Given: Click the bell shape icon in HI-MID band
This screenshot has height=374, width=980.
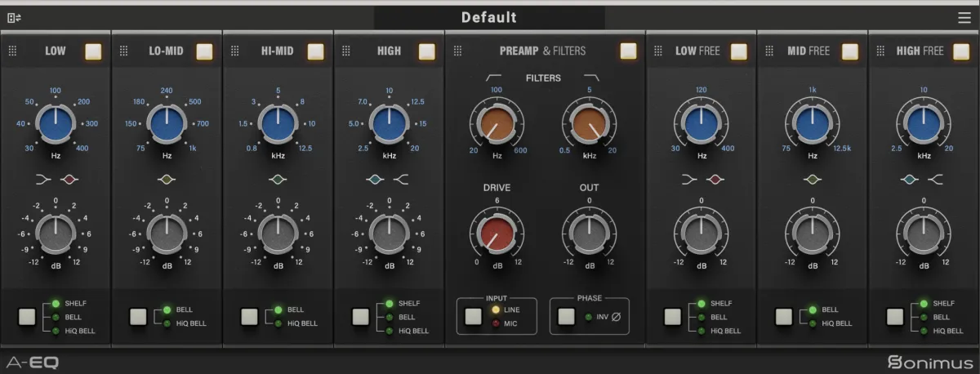Looking at the screenshot, I should pyautogui.click(x=278, y=180).
